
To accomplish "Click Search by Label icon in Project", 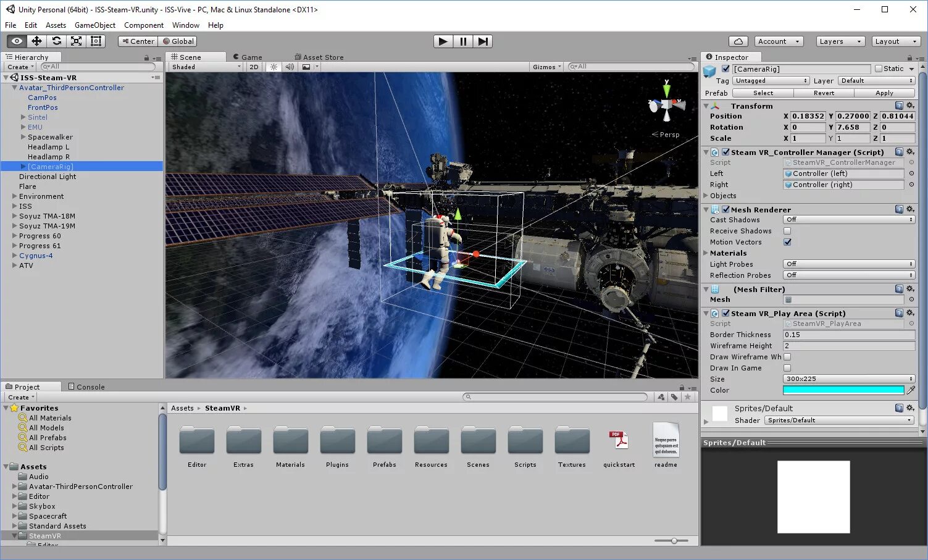I will (674, 397).
